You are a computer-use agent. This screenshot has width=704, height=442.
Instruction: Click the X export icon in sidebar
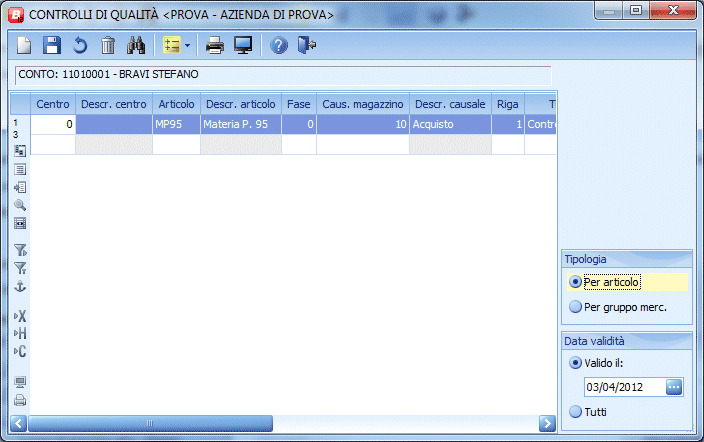tap(20, 316)
